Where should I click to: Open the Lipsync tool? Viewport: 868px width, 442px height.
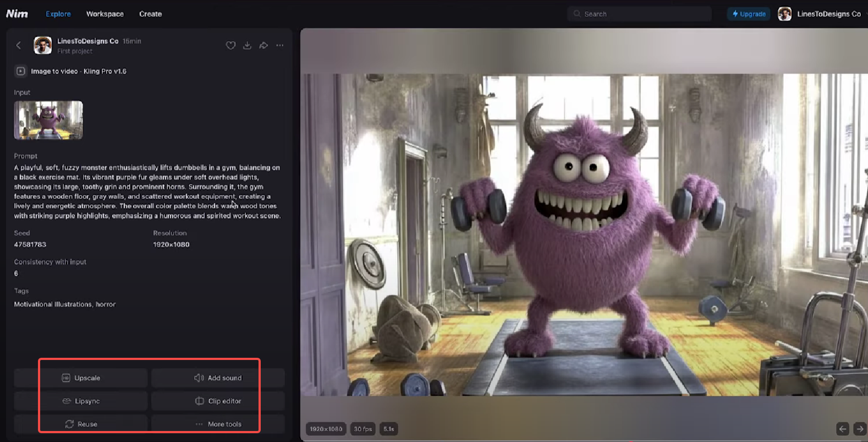(x=81, y=401)
